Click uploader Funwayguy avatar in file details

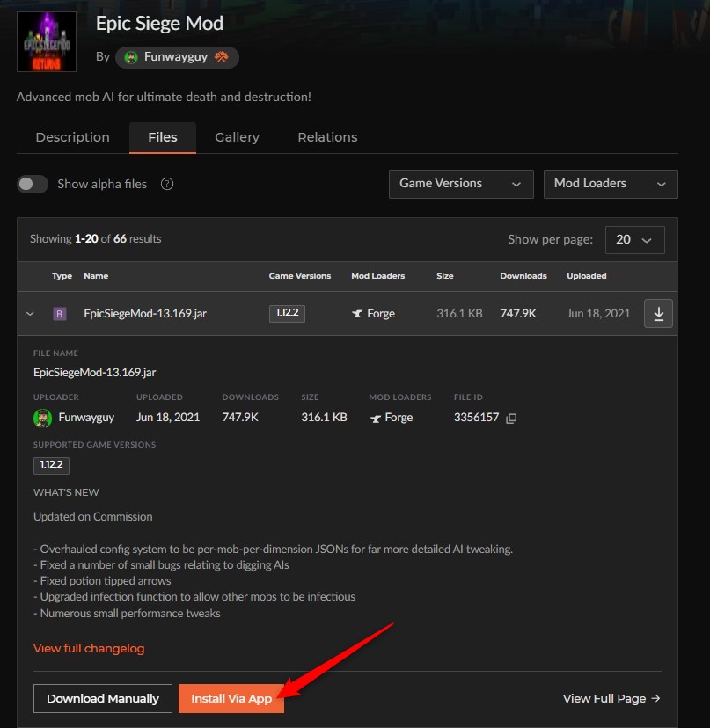point(42,418)
